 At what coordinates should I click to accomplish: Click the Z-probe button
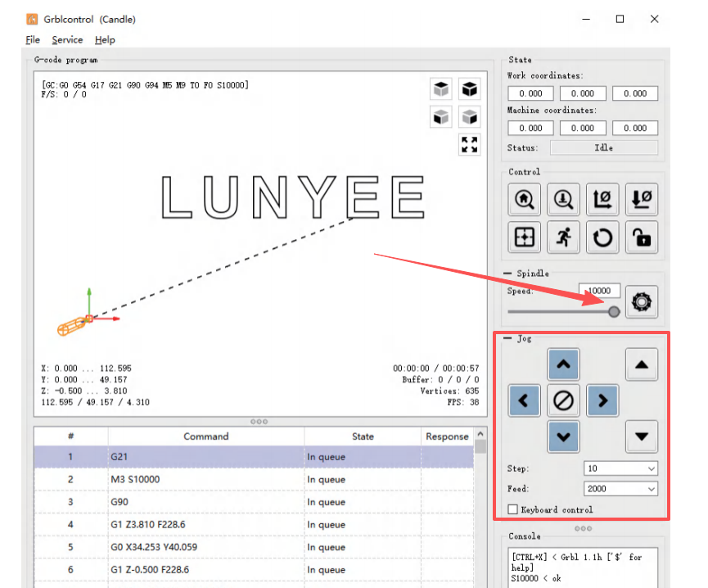[563, 199]
